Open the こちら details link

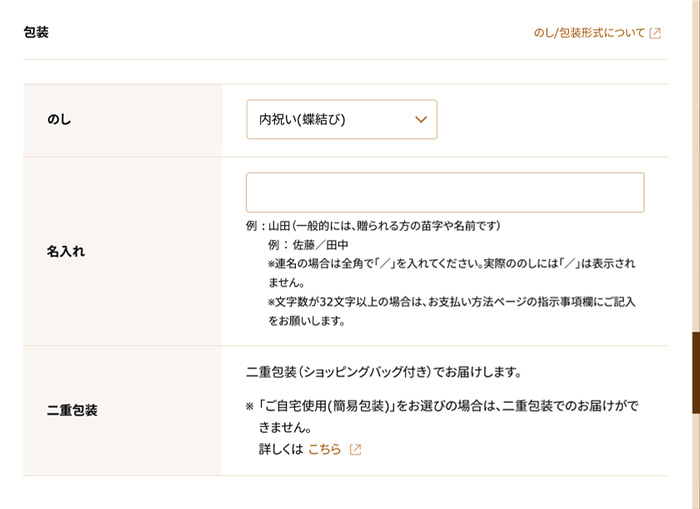[325, 449]
